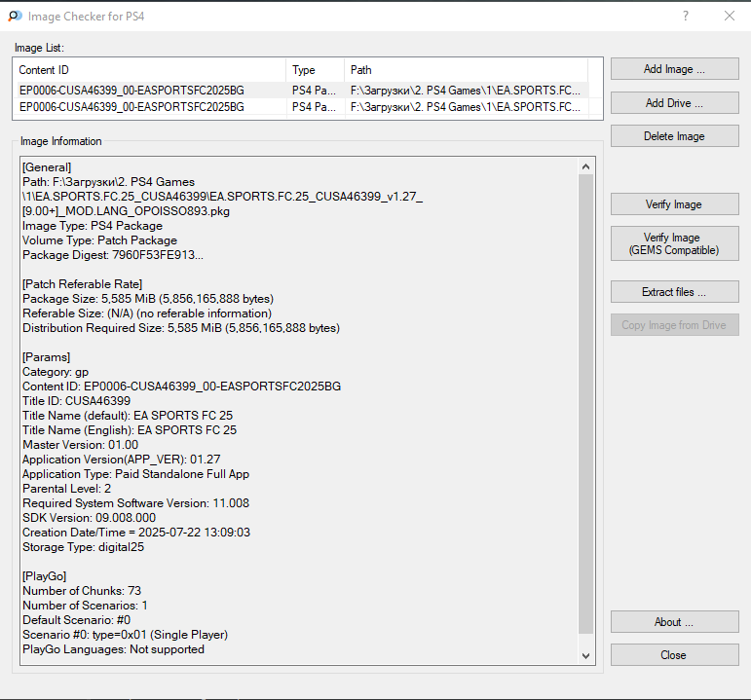
Task: Close the dialog with the Close button
Action: tap(674, 654)
